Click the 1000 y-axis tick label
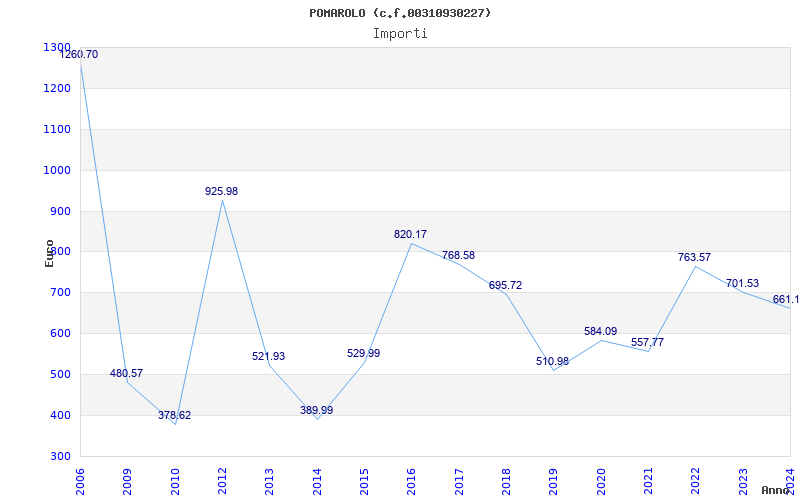 pyautogui.click(x=57, y=170)
